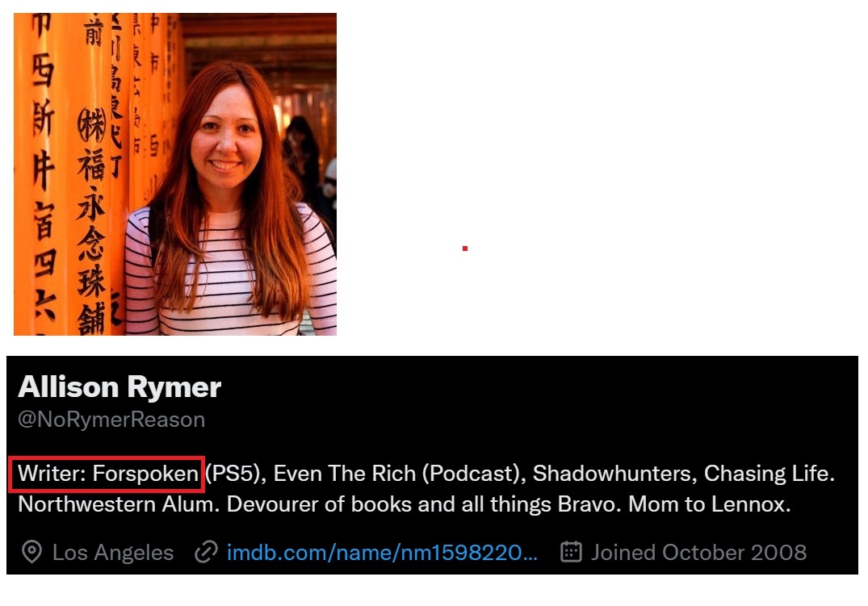Click the 'Joined October 2008' text
The height and width of the screenshot is (606, 868).
click(x=698, y=552)
